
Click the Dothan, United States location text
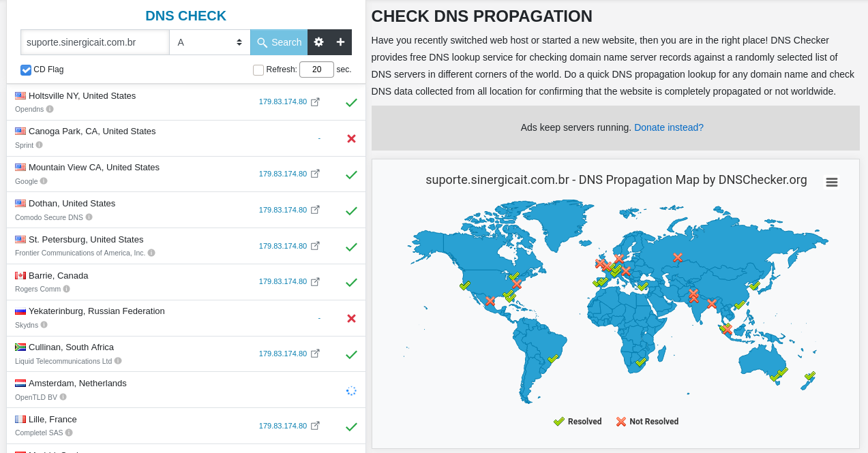click(x=72, y=203)
